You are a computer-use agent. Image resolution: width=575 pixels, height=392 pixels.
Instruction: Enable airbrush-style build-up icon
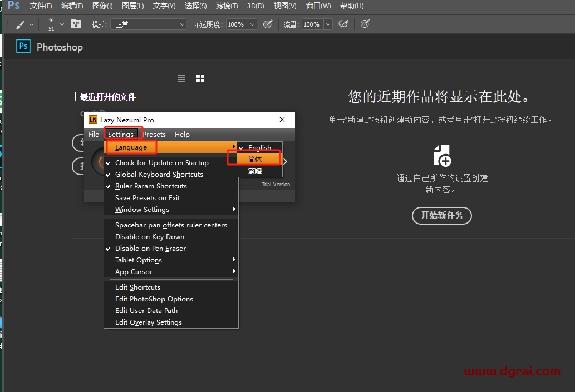tap(343, 24)
